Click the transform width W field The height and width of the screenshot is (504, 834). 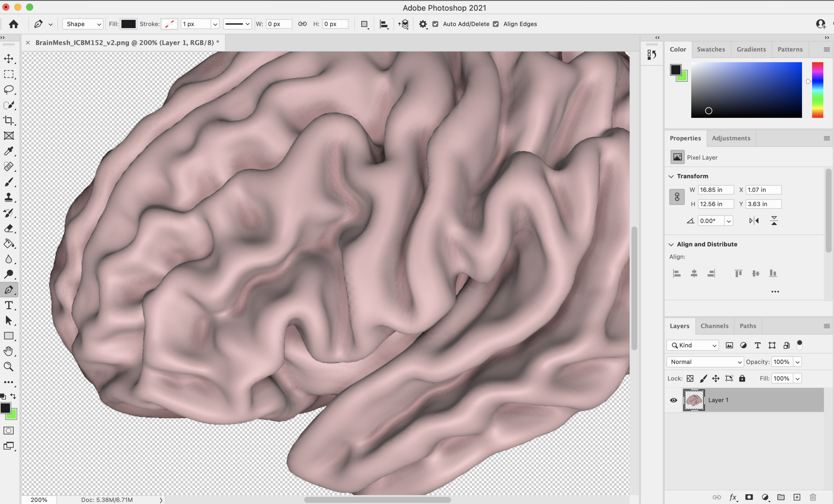click(x=716, y=190)
